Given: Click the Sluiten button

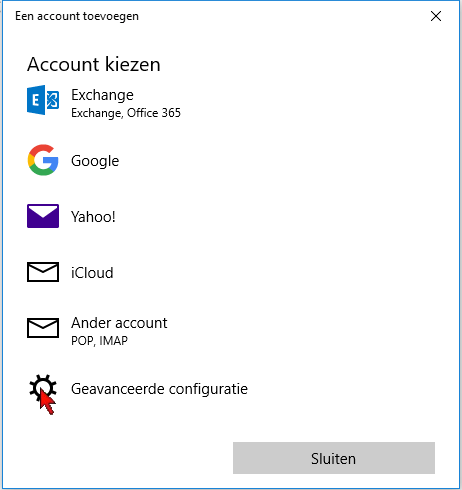Looking at the screenshot, I should [x=334, y=458].
